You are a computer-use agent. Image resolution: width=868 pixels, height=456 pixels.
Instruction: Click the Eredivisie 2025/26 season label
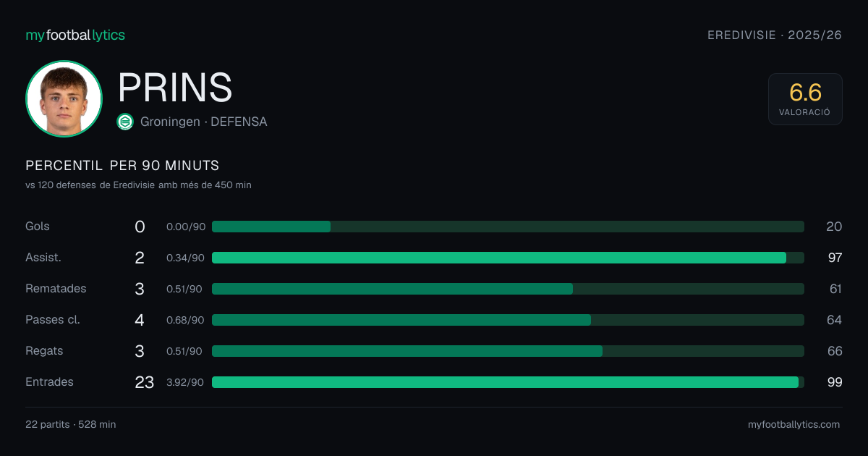pyautogui.click(x=775, y=35)
